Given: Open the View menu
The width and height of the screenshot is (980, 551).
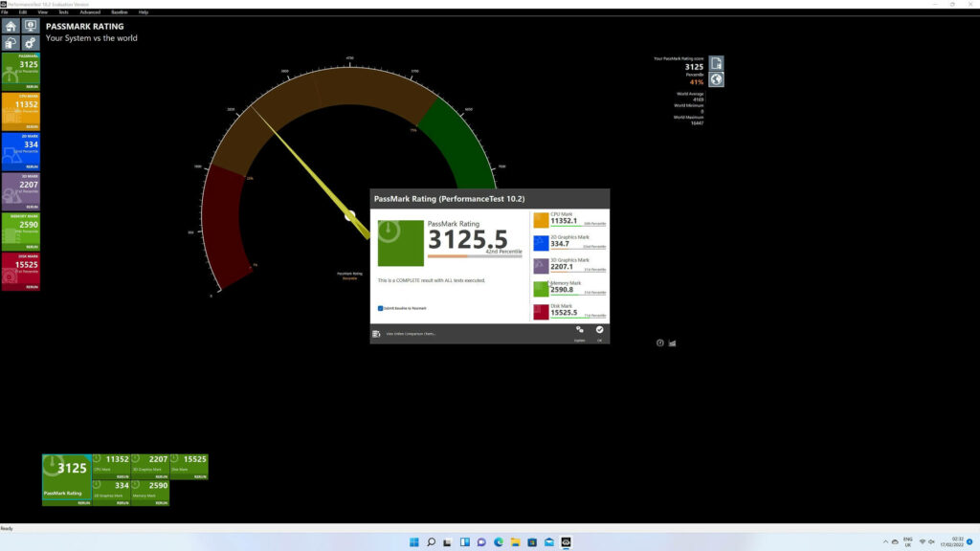Looking at the screenshot, I should (42, 11).
